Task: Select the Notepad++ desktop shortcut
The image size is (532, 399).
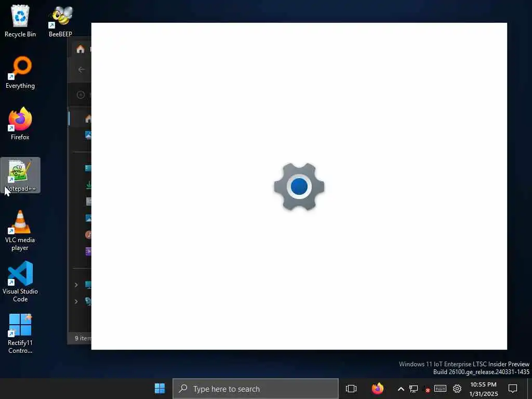Action: pyautogui.click(x=20, y=175)
